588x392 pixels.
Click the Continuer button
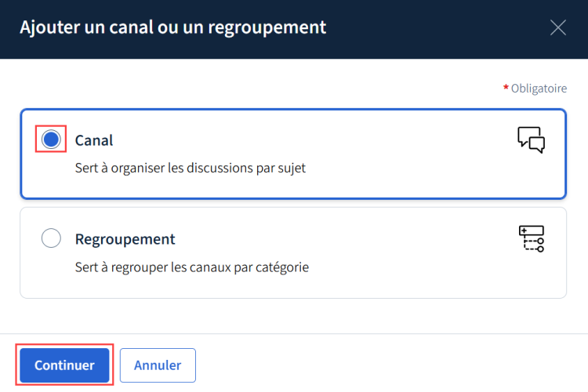64,365
